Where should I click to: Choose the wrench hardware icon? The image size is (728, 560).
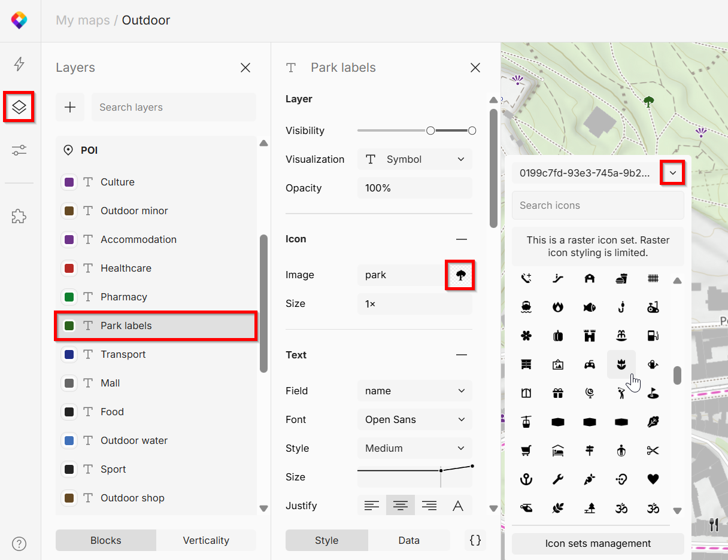click(558, 479)
